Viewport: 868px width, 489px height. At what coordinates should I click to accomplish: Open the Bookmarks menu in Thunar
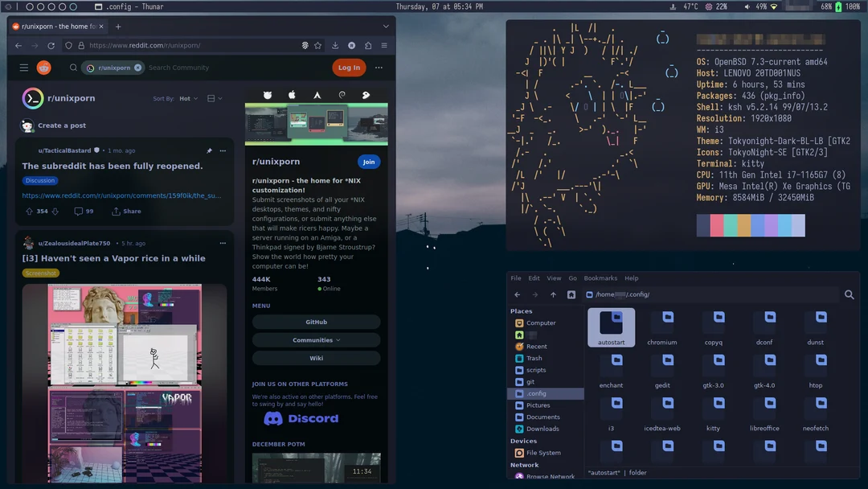pyautogui.click(x=600, y=277)
